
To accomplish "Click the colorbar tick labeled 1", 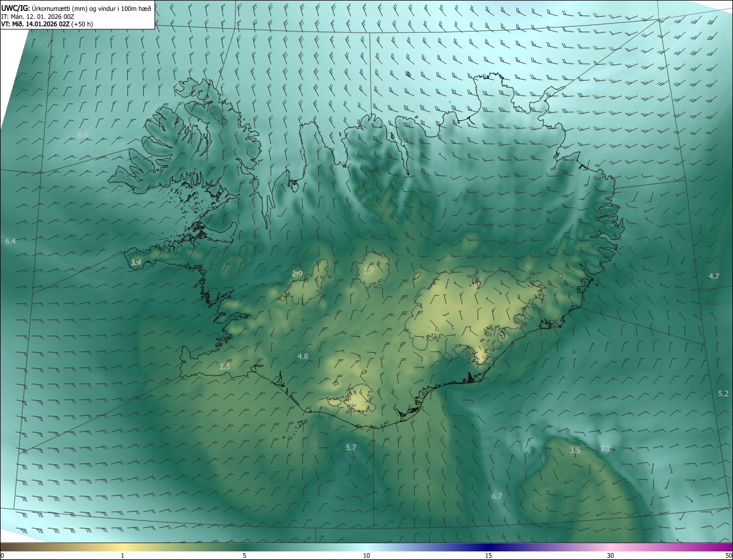I will (123, 555).
